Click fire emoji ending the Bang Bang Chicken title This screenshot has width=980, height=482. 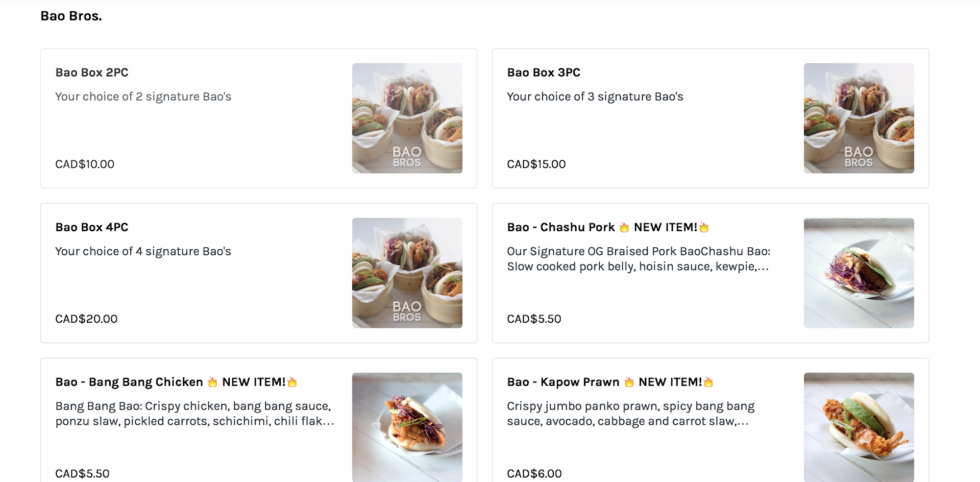point(293,382)
